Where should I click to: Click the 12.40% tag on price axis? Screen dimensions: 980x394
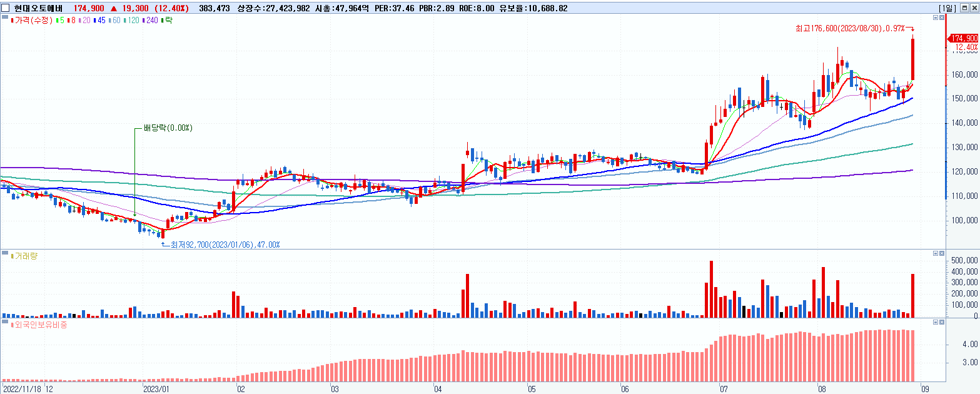(x=966, y=47)
